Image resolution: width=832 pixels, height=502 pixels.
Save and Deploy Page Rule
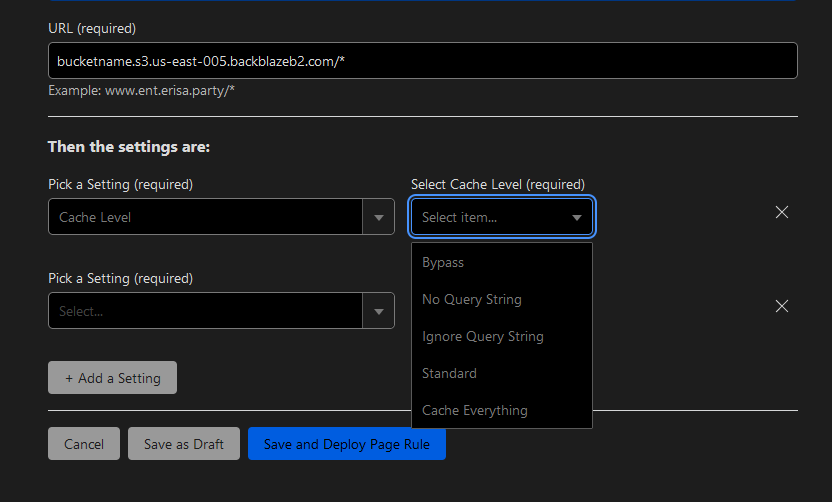(346, 444)
